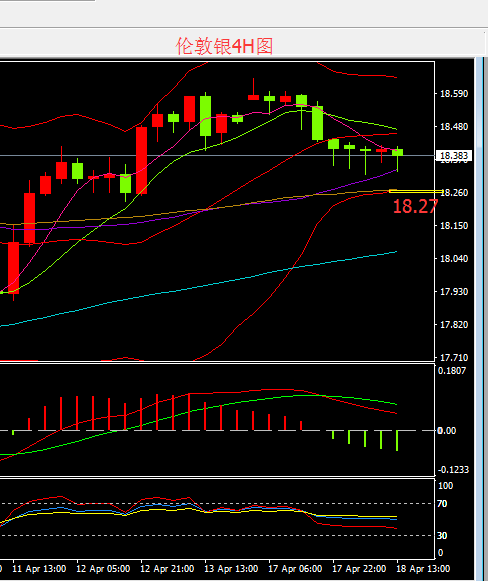This screenshot has width=488, height=581.
Task: Click the MACD upper scale value 0.1807
Action: (x=452, y=371)
